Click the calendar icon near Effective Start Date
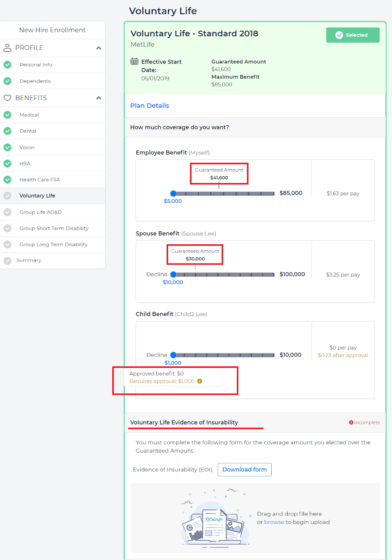Viewport: 392px width, 560px height. tap(134, 62)
